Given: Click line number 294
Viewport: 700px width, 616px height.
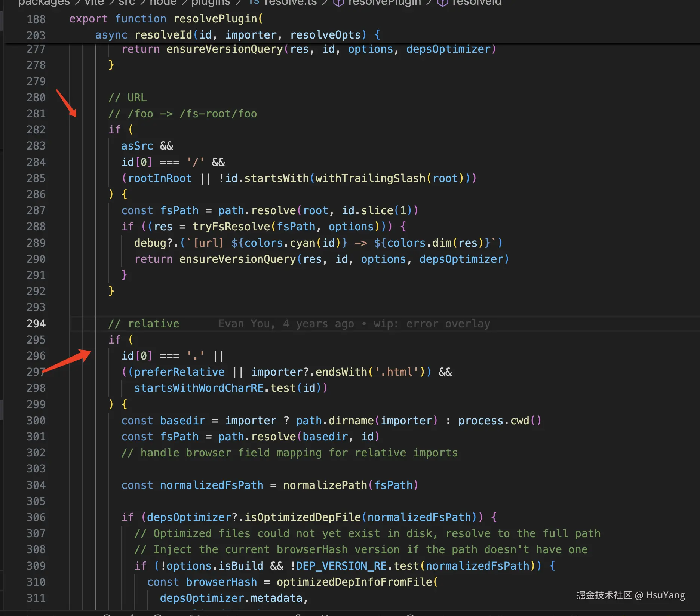Looking at the screenshot, I should pyautogui.click(x=36, y=324).
